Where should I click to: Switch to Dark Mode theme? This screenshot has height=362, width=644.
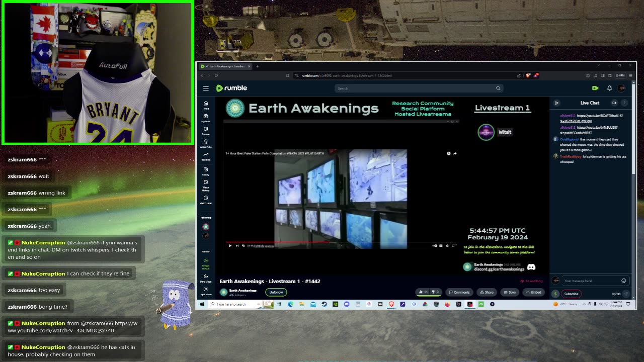point(206,278)
